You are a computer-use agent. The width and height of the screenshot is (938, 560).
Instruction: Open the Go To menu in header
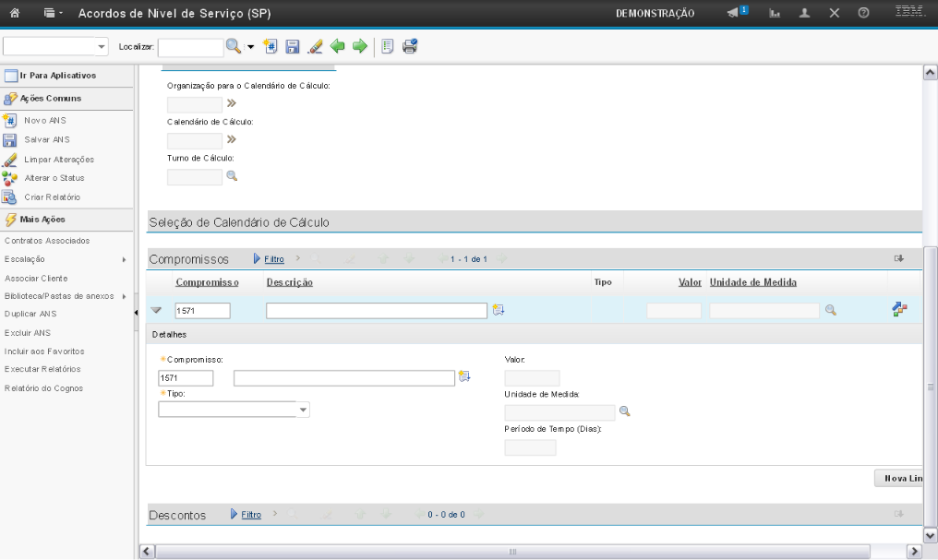(52, 14)
